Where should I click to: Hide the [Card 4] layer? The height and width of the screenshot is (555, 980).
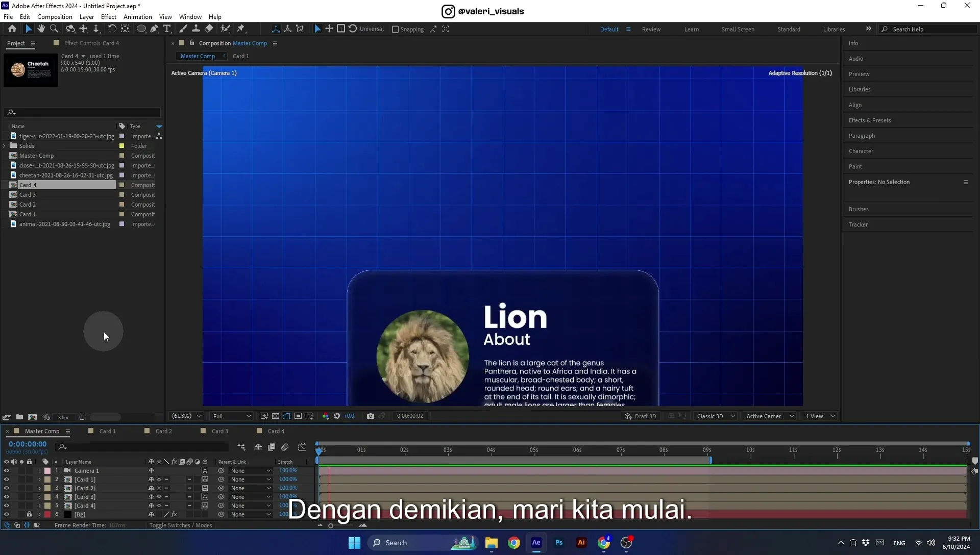click(x=6, y=506)
